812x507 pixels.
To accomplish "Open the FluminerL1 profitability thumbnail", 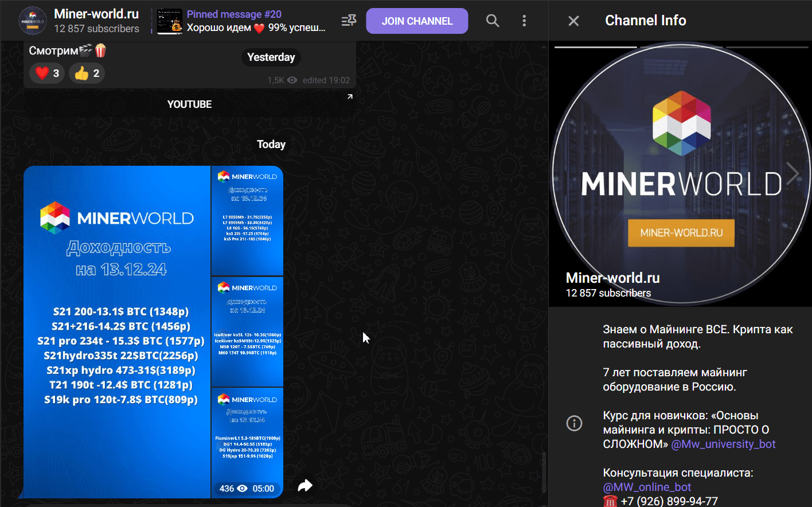I will pos(247,443).
